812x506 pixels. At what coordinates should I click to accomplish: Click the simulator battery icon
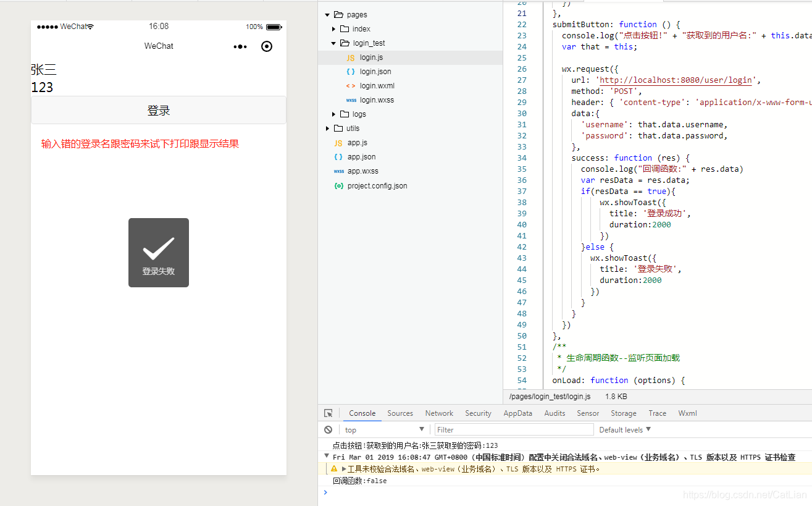274,27
